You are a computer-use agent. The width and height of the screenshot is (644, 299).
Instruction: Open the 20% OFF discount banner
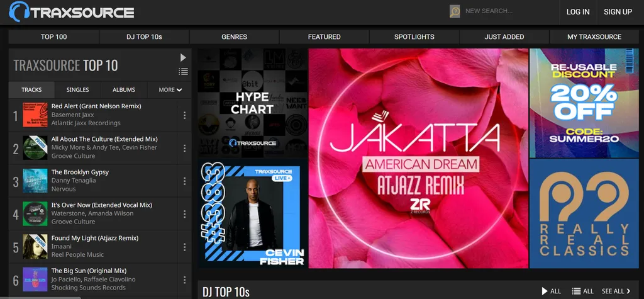(584, 103)
